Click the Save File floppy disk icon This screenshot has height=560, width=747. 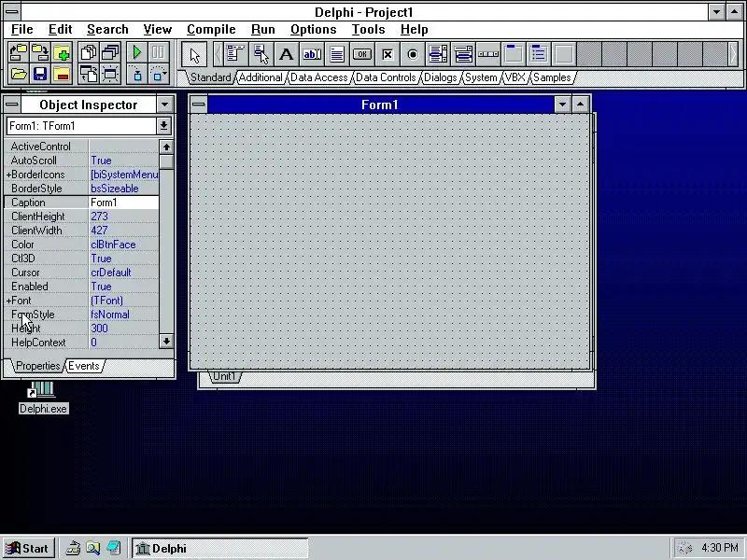click(40, 75)
